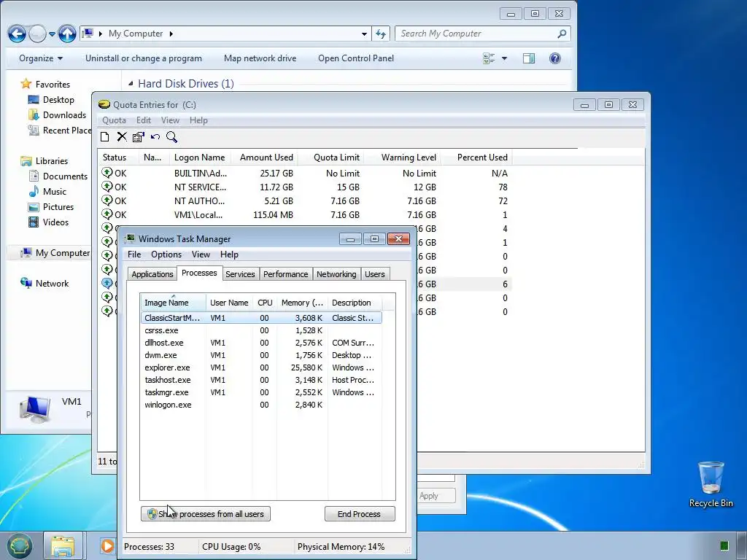Viewport: 747px width, 560px height.
Task: Open the Media Player taskbar icon
Action: 108,546
